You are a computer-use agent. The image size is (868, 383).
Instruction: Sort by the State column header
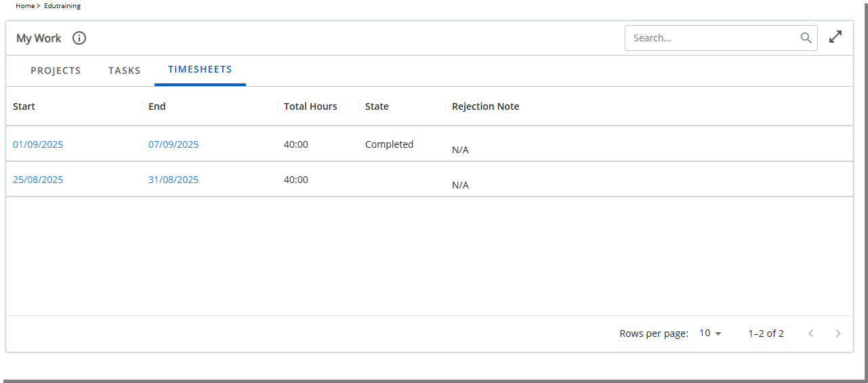(x=377, y=106)
